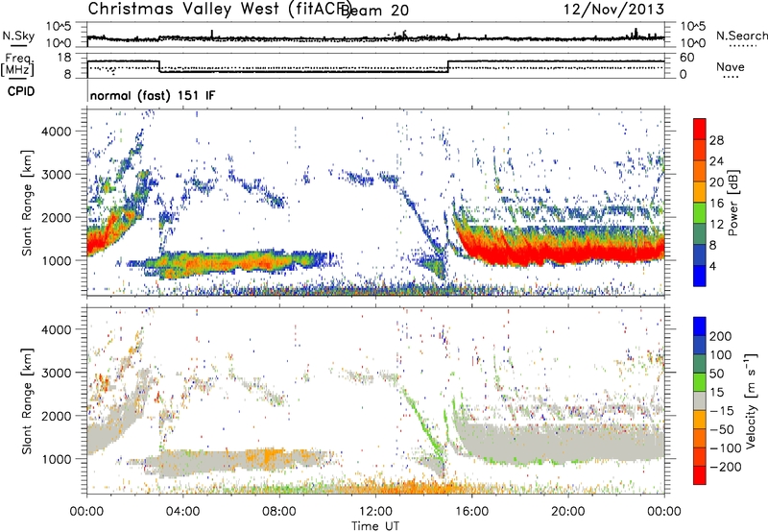
Task: Click the 'Nave' legend label
Action: point(731,66)
